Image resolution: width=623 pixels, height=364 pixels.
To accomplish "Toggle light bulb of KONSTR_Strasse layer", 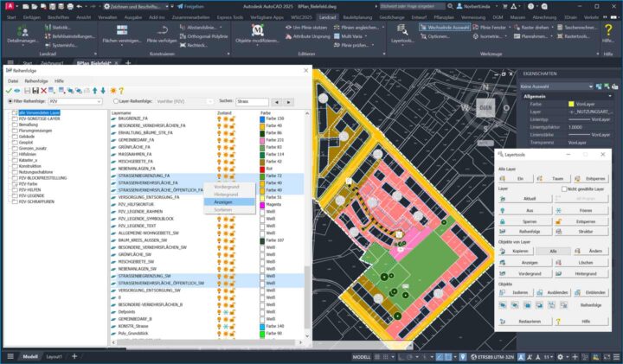I will click(219, 326).
